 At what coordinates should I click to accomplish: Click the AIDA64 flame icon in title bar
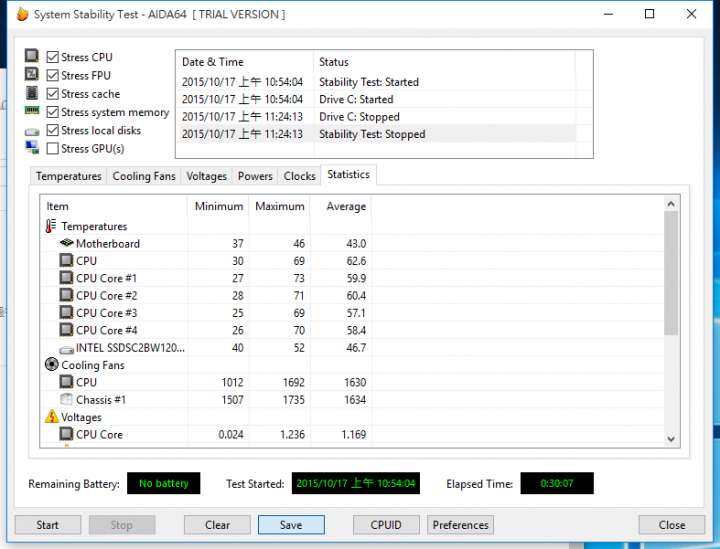coord(22,14)
